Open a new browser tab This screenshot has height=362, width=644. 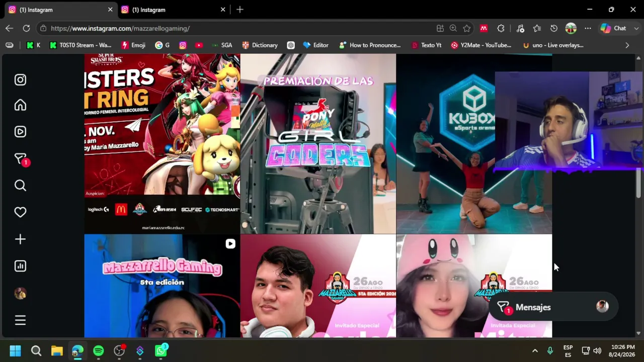(240, 10)
